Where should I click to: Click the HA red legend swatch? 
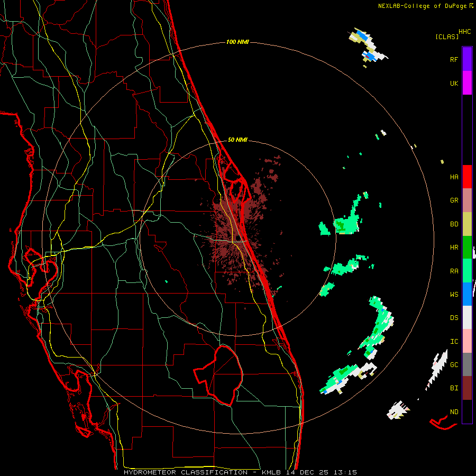[467, 177]
